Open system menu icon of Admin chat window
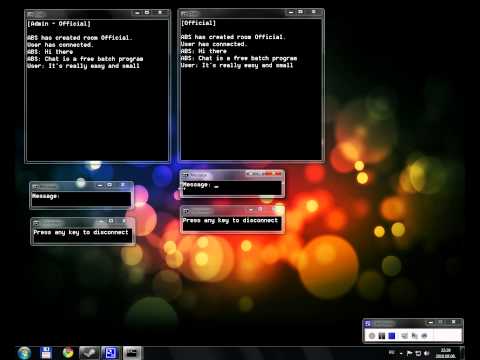The width and height of the screenshot is (480, 360). (x=31, y=14)
